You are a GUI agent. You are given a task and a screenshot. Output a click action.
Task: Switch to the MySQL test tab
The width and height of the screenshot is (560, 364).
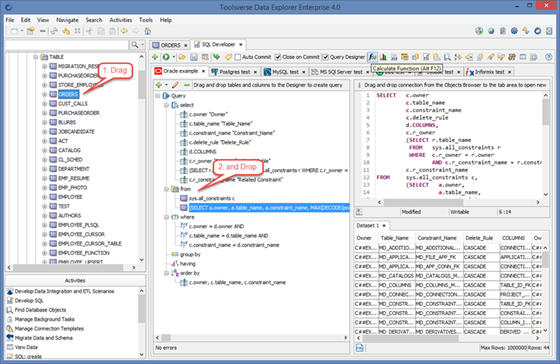pyautogui.click(x=285, y=72)
